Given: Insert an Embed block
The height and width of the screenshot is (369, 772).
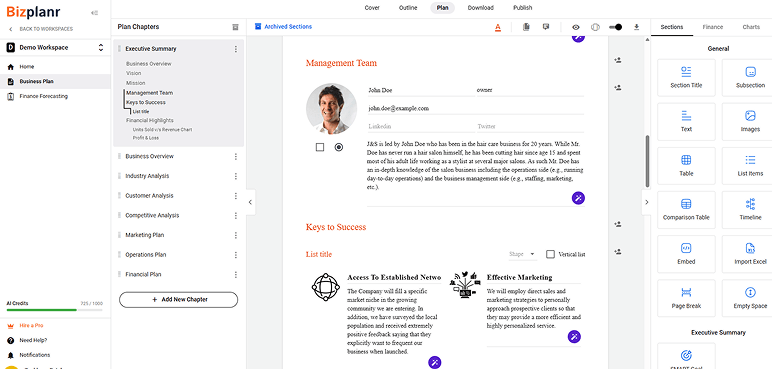Looking at the screenshot, I should pyautogui.click(x=686, y=254).
